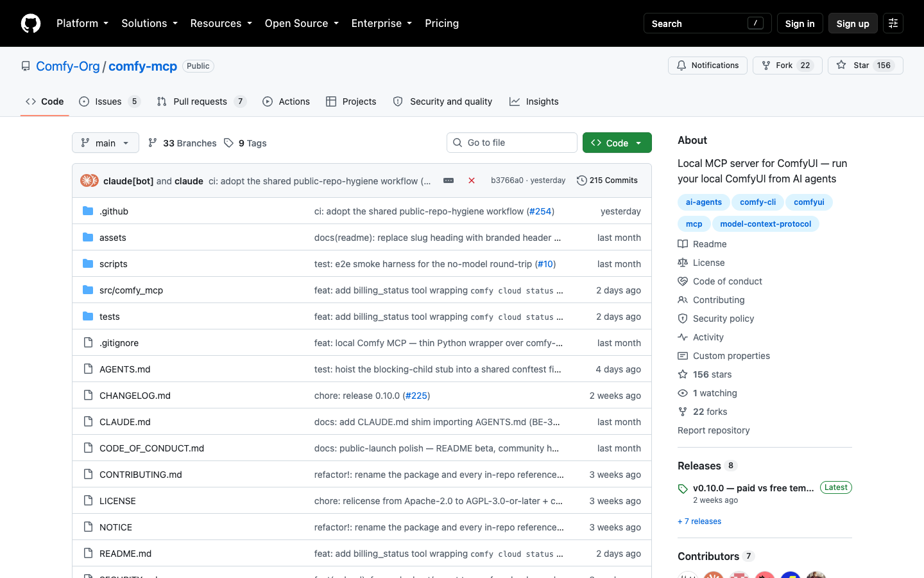Click the Go to file field
This screenshot has width=924, height=578.
click(x=512, y=143)
